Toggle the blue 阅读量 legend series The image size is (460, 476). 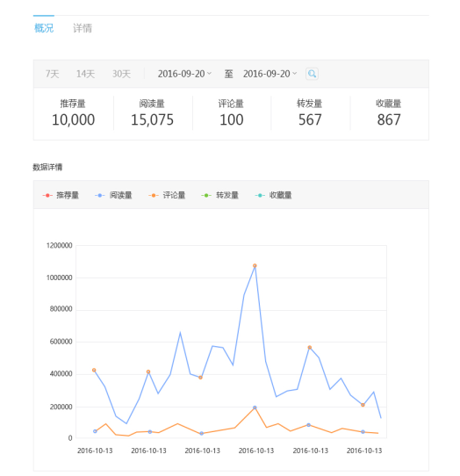pyautogui.click(x=113, y=195)
